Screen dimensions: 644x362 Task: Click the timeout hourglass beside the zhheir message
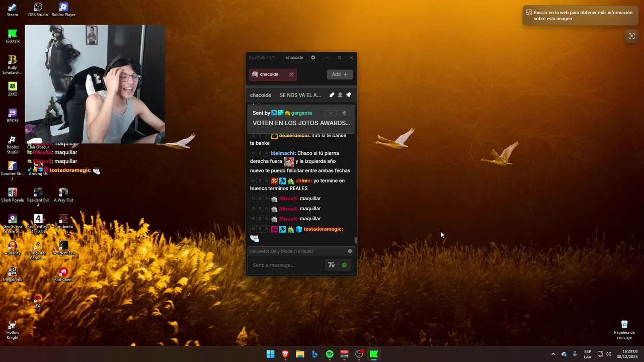click(260, 180)
